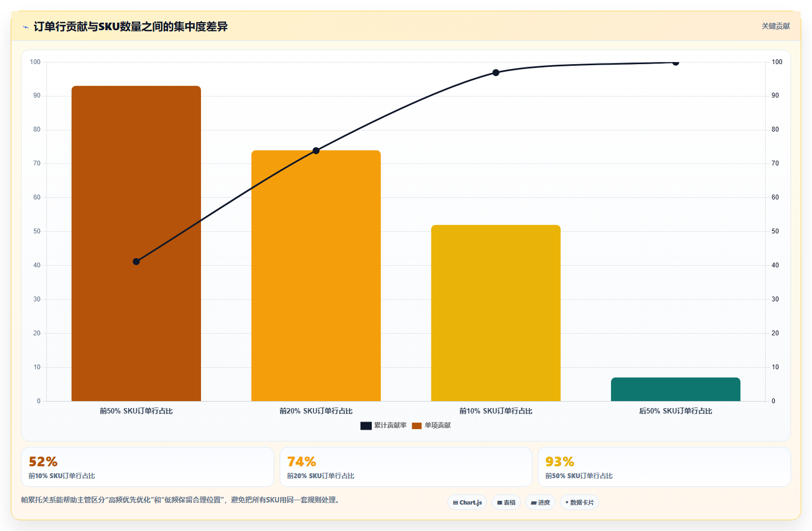Image resolution: width=812 pixels, height=531 pixels.
Task: Click the brown 前50% SKU bar
Action: [x=136, y=243]
